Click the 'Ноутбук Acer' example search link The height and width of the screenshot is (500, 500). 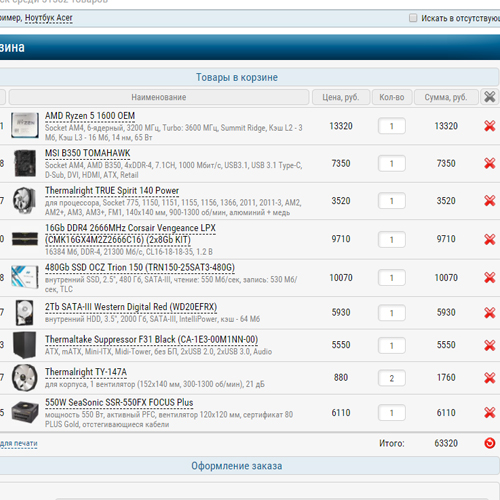[x=49, y=18]
